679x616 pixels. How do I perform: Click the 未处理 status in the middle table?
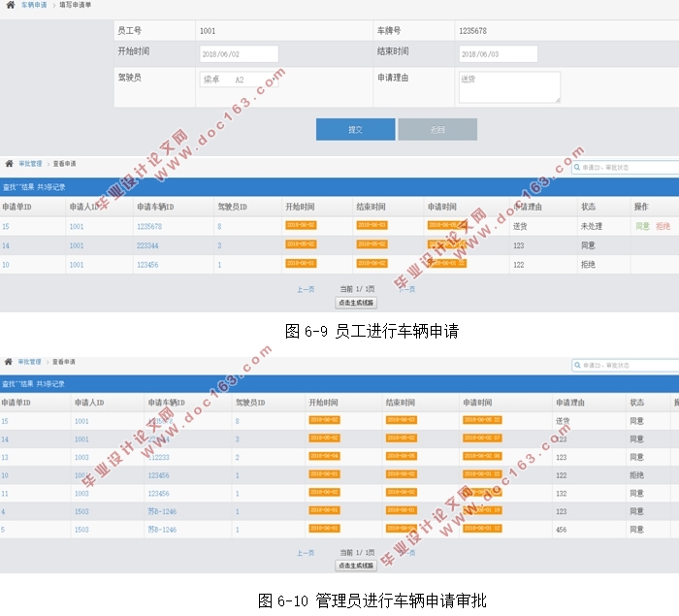pyautogui.click(x=592, y=226)
